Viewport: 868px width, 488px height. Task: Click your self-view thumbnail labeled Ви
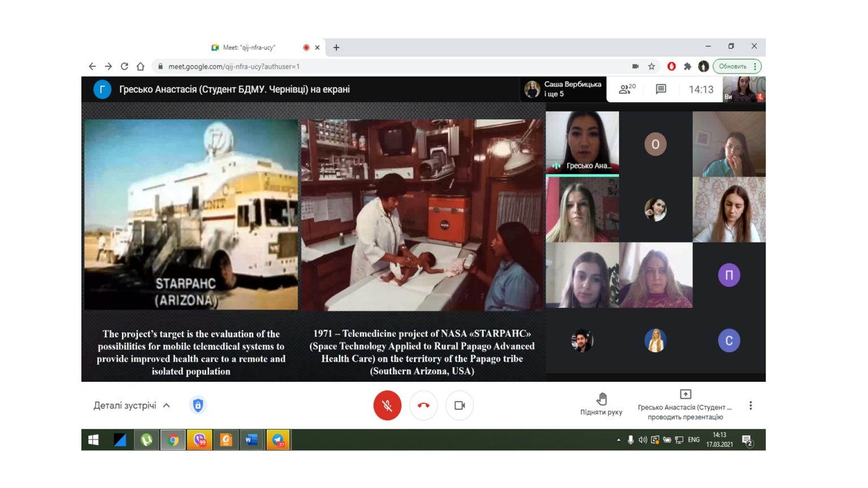pos(744,89)
